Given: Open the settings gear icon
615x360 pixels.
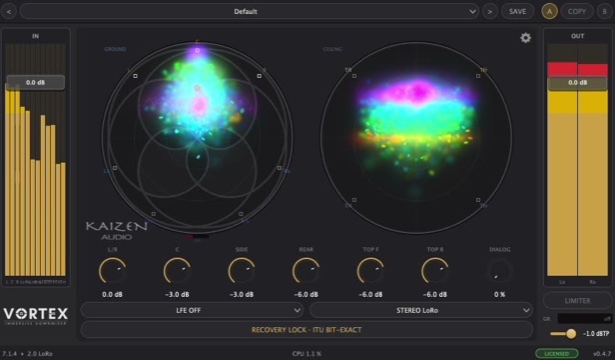Looking at the screenshot, I should point(525,38).
